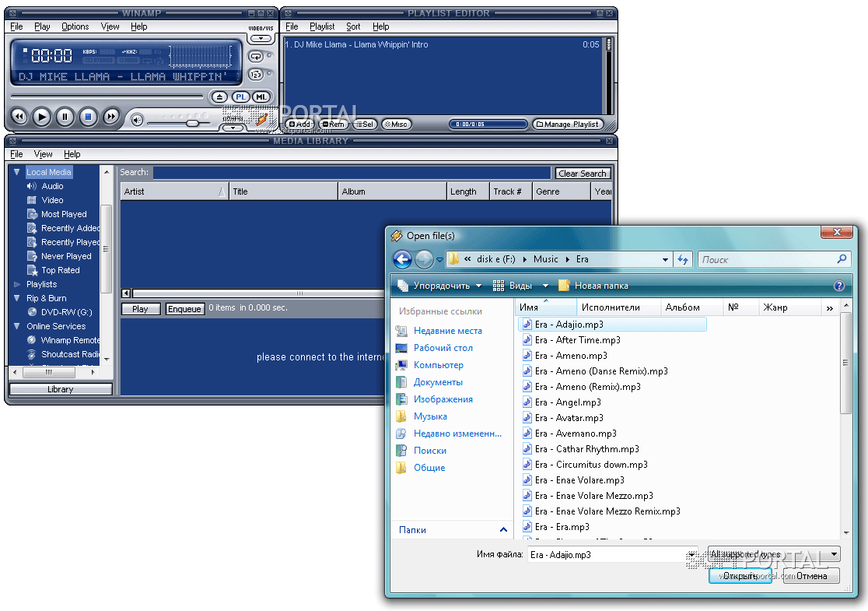Click the Manage Playlist button
Screen dimensions: 868x611
click(567, 124)
